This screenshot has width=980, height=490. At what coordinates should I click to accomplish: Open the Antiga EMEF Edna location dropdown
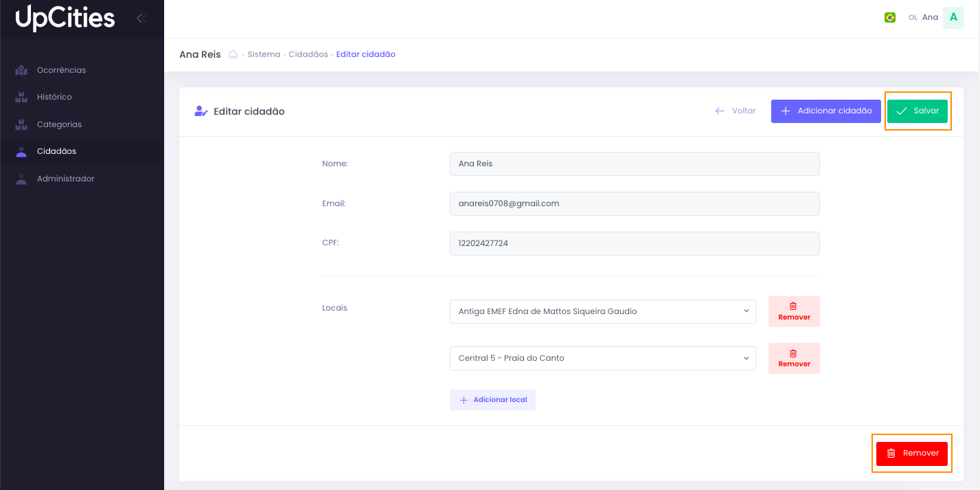[603, 311]
